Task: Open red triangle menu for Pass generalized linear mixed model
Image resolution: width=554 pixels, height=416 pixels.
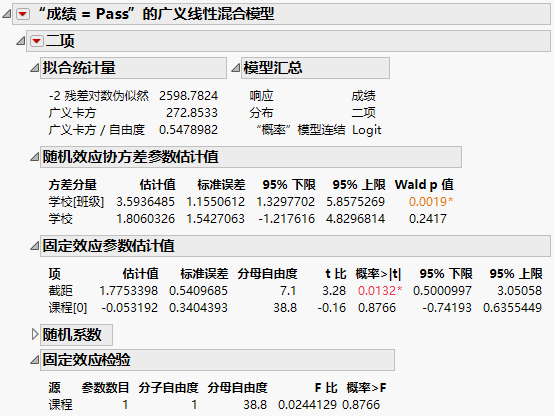Action: (x=23, y=14)
